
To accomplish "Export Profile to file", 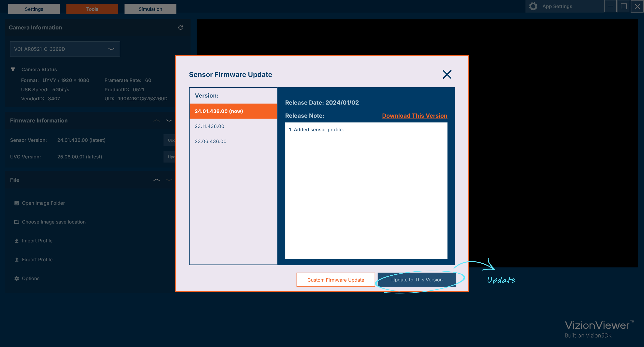I will point(37,259).
